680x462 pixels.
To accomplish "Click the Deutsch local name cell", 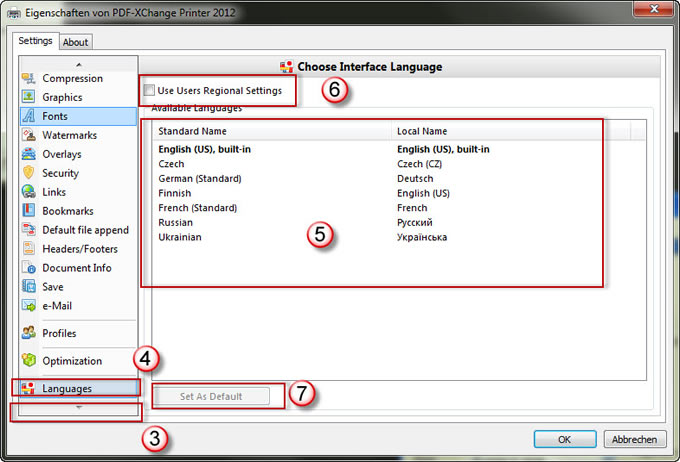I will [x=415, y=179].
